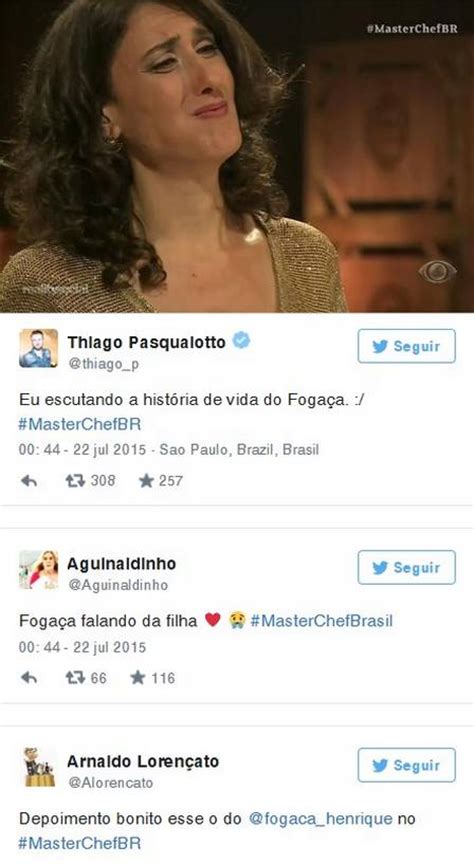
Task: Follow Thiago Pasqualotto with Seguir button
Action: click(407, 346)
